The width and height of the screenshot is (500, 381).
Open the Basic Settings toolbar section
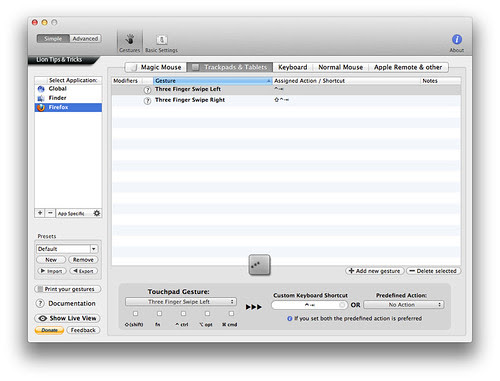click(161, 43)
